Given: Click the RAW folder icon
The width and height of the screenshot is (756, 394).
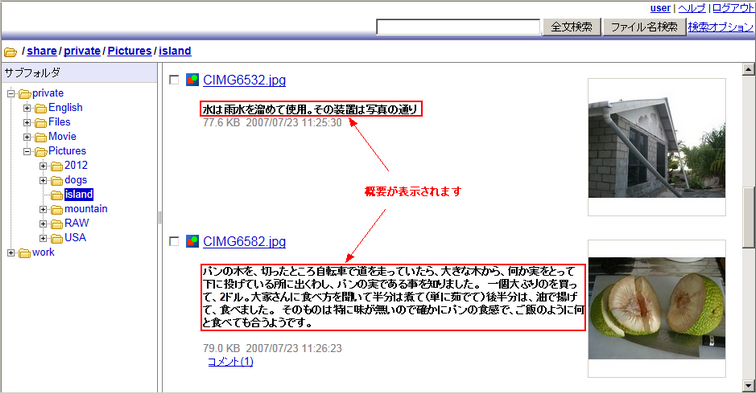Looking at the screenshot, I should pyautogui.click(x=57, y=224).
